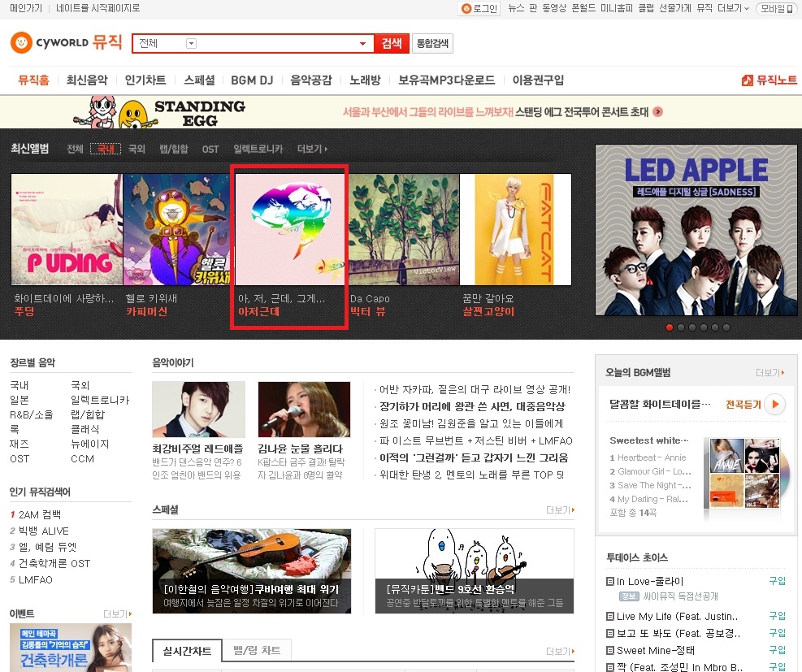
Task: Open the 노래방 menu
Action: click(x=365, y=80)
